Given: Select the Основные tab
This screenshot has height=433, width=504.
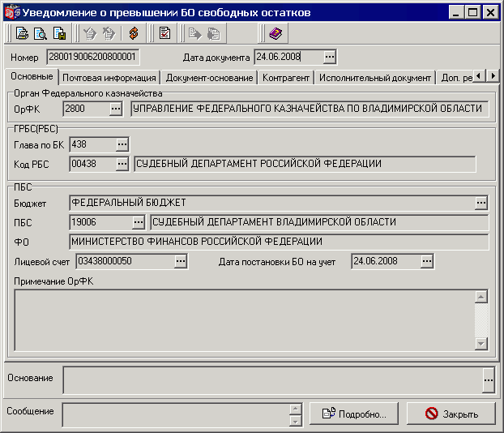Looking at the screenshot, I should (x=32, y=76).
